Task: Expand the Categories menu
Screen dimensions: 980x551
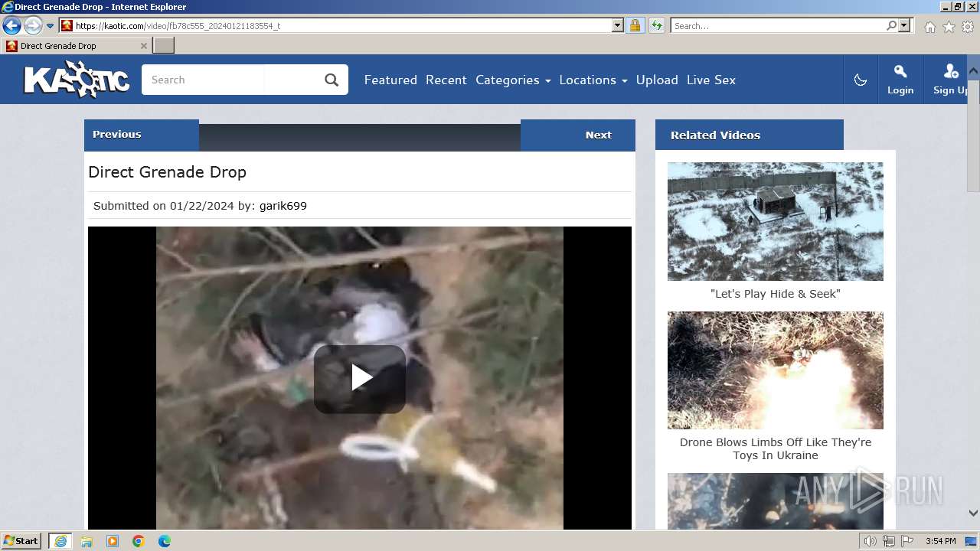Action: tap(513, 80)
